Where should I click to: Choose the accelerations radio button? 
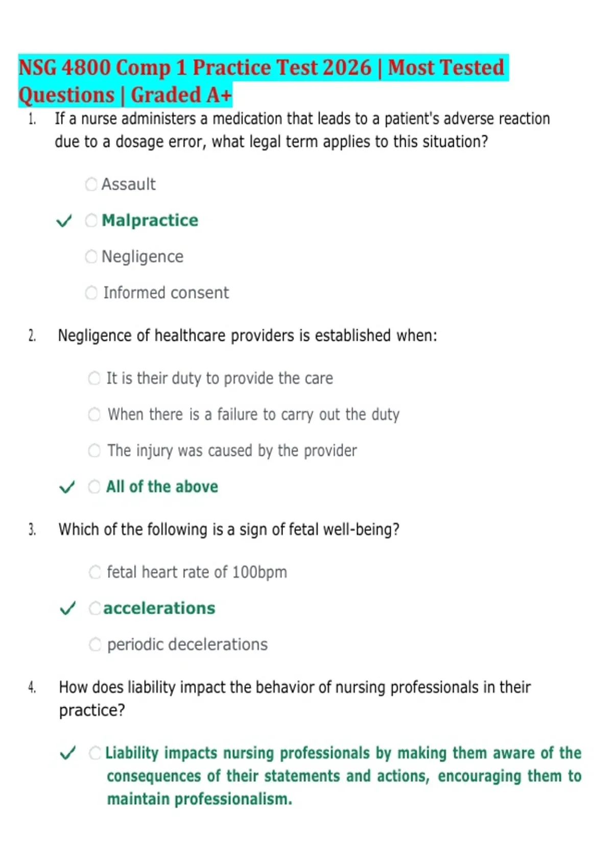95,608
